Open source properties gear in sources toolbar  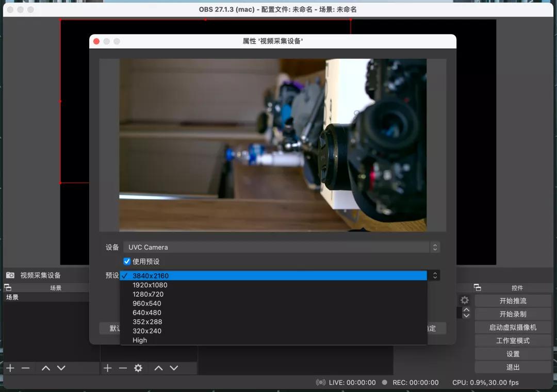coord(138,368)
